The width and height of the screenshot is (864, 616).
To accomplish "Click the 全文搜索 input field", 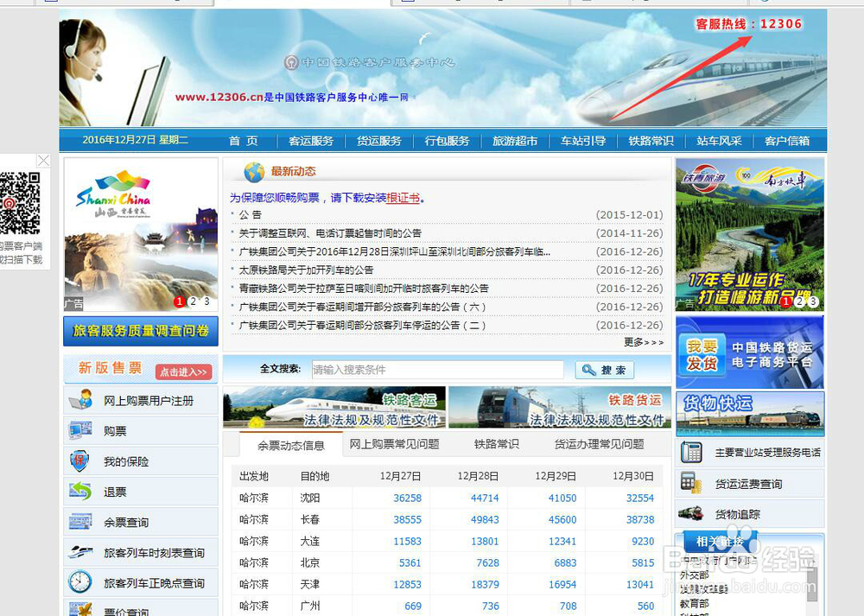I will tap(437, 370).
